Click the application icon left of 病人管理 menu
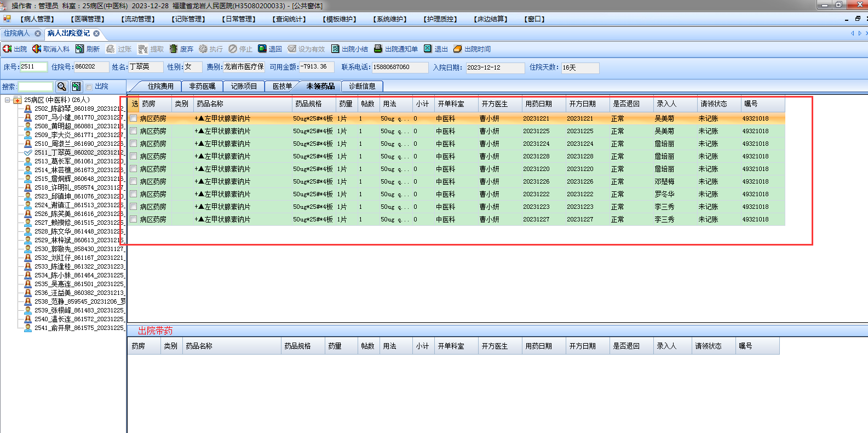Screen dimensions: 868x433 point(7,19)
